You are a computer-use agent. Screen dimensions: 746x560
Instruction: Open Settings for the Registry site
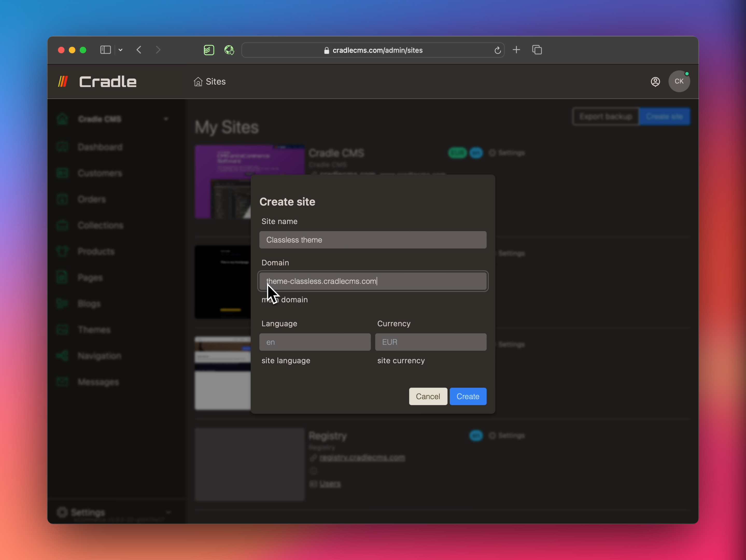tap(507, 436)
